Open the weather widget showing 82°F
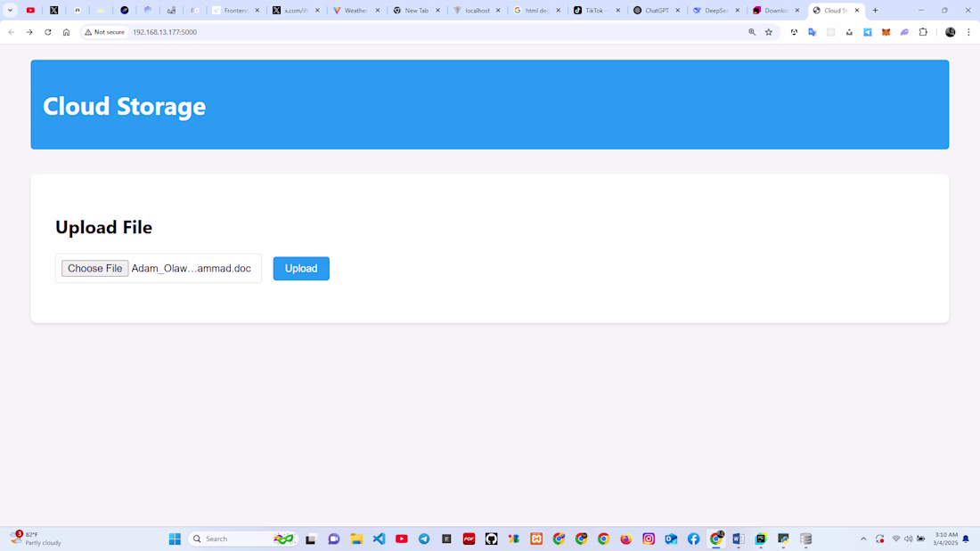The width and height of the screenshot is (980, 551). (36, 539)
